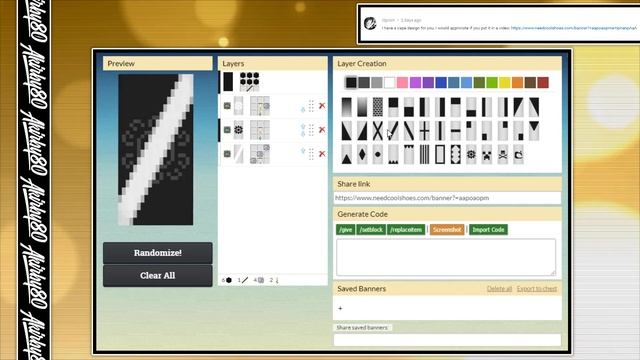640x360 pixels.
Task: Click the Randomize! button
Action: click(x=158, y=253)
